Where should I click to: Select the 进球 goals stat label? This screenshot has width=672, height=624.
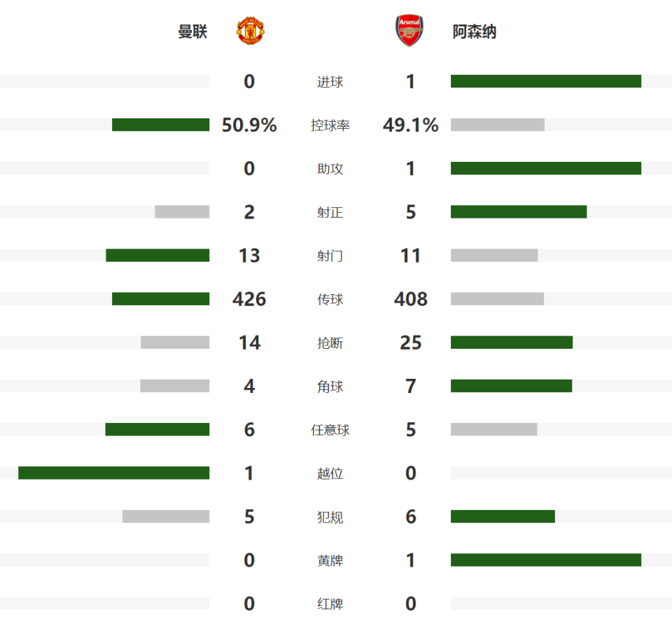click(x=330, y=82)
